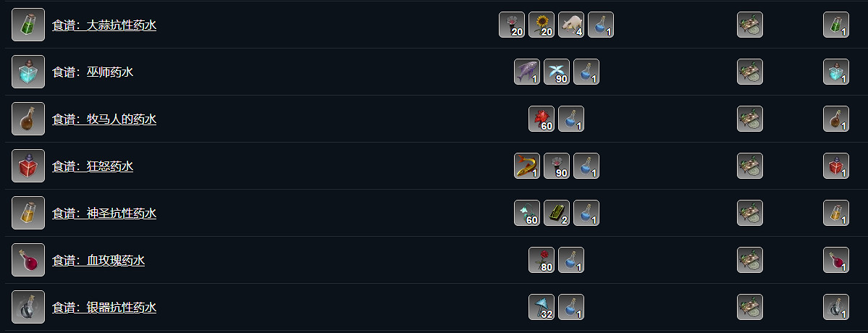Click the 食谱：银器抗性药水 recipe link
Viewport: 868px width, 333px height.
pyautogui.click(x=104, y=308)
